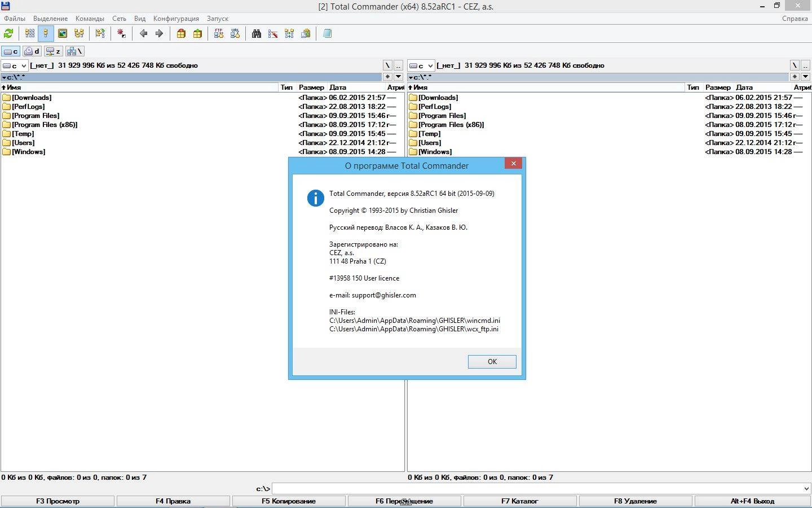
Task: Open the Сеть menu
Action: coord(119,19)
